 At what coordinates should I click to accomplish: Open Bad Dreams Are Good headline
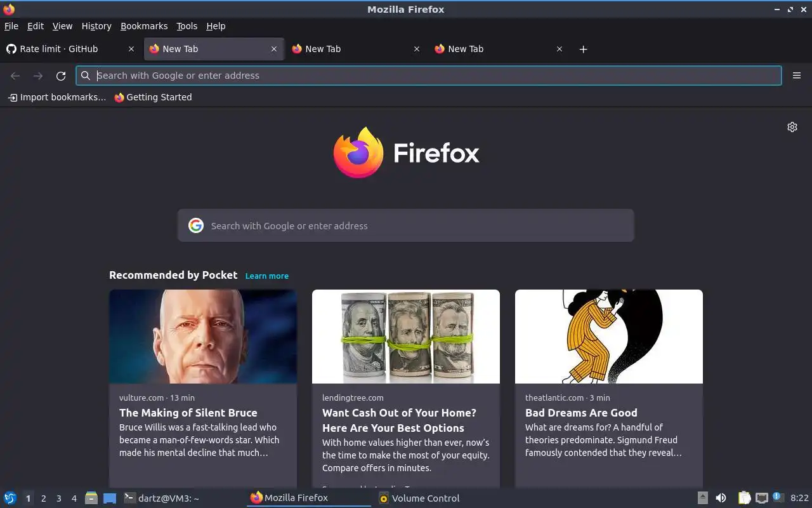pos(581,413)
